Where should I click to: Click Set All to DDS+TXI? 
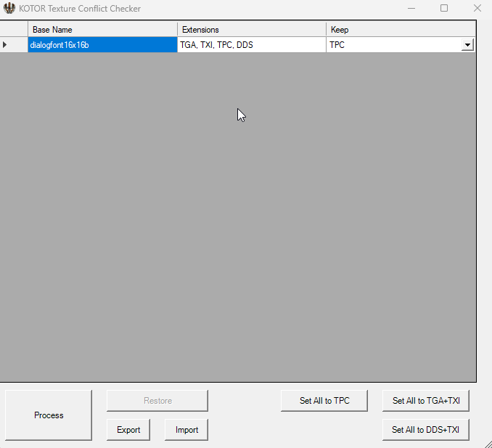point(426,429)
